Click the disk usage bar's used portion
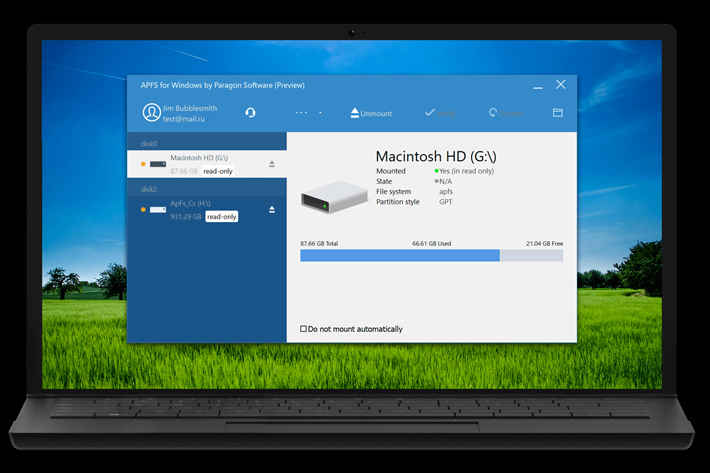The width and height of the screenshot is (710, 473). [399, 256]
